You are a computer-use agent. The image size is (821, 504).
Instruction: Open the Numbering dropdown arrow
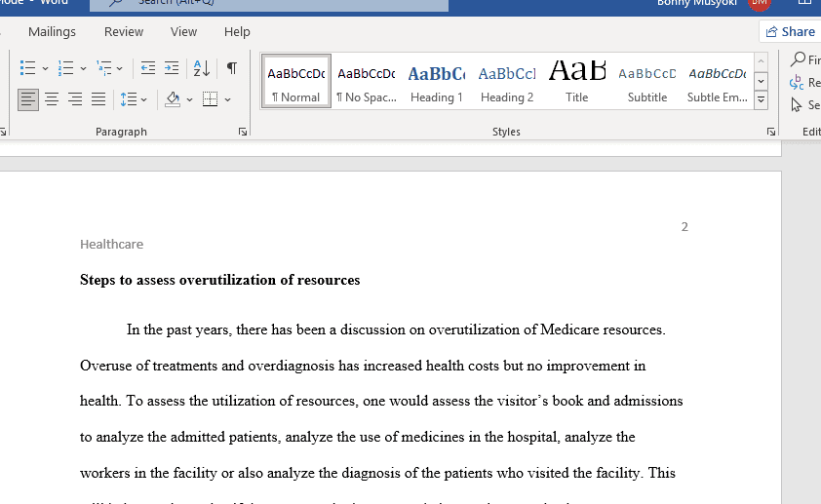[x=83, y=68]
